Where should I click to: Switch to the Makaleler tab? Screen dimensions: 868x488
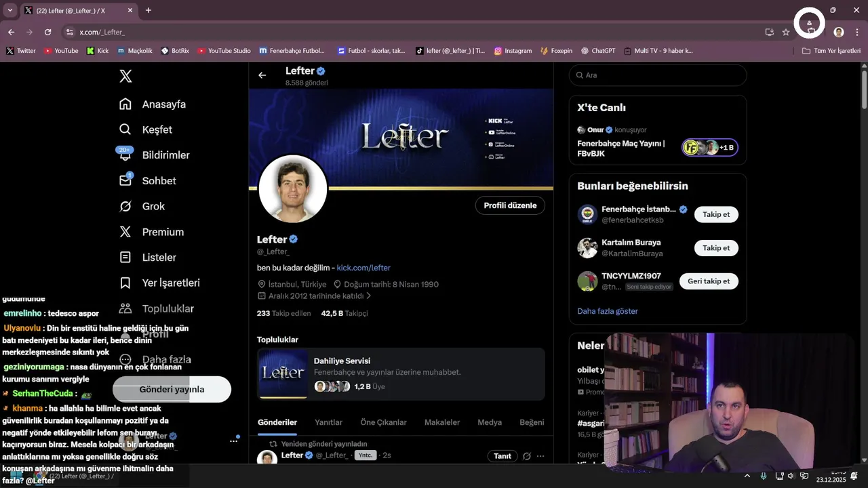coord(442,422)
